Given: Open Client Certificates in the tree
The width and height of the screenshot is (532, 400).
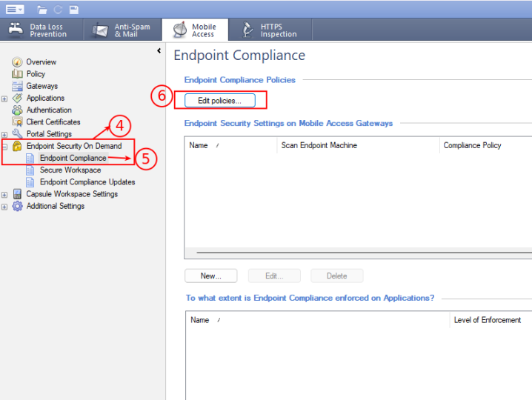Looking at the screenshot, I should pos(53,122).
